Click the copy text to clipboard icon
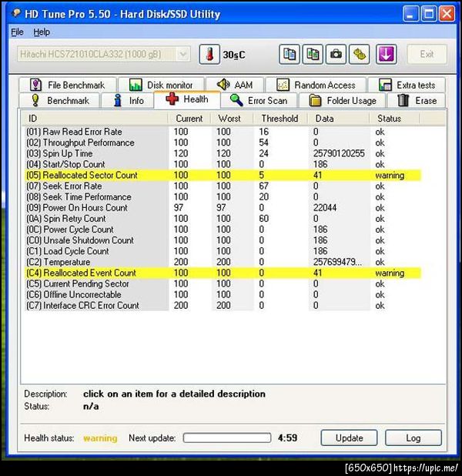The height and width of the screenshot is (476, 462). 290,55
